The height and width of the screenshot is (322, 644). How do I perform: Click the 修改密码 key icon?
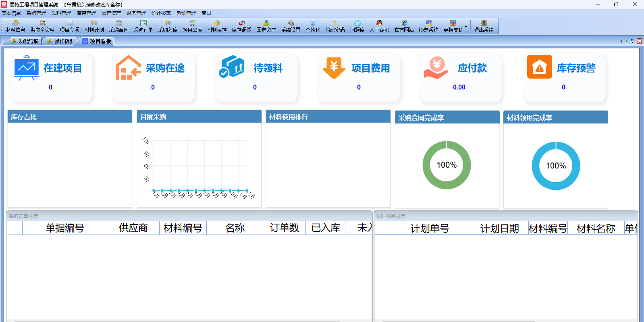click(335, 26)
